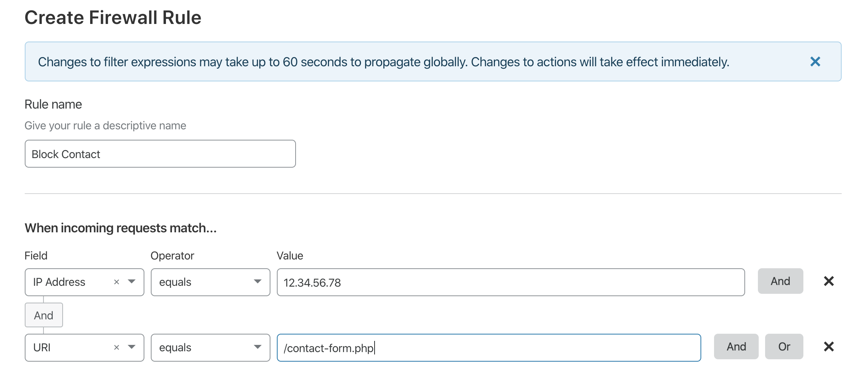Toggle the And connector between the rows

(43, 315)
